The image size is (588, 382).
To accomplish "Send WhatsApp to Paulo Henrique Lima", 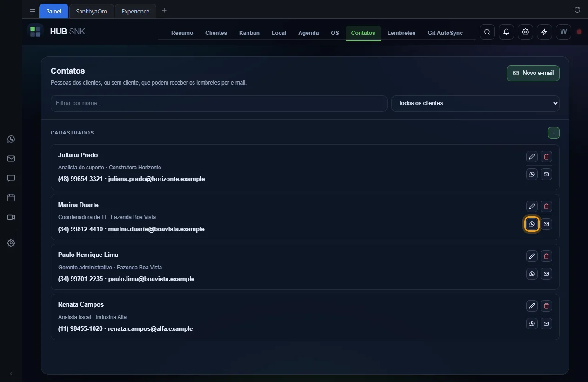I will [x=532, y=274].
